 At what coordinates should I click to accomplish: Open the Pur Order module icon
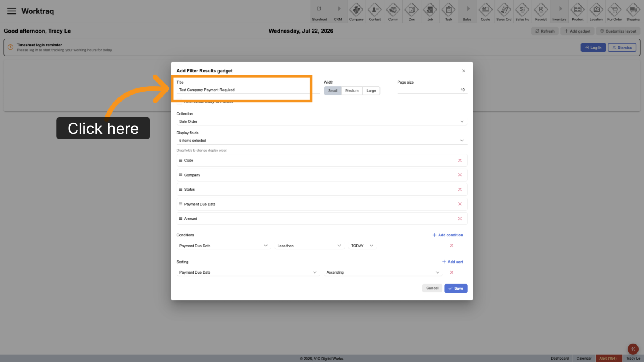pyautogui.click(x=614, y=11)
